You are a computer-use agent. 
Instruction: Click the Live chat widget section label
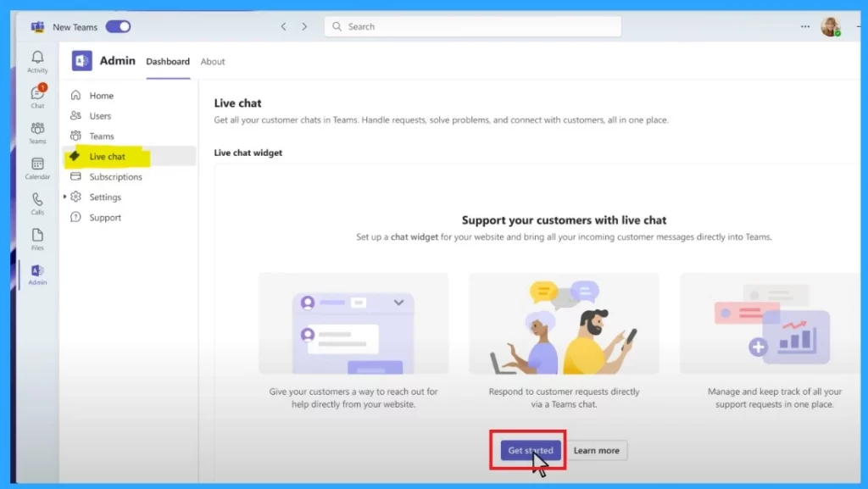(248, 153)
